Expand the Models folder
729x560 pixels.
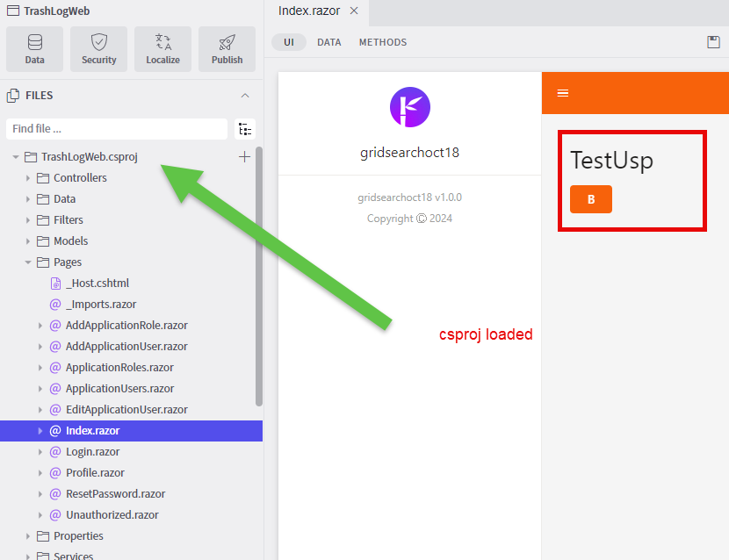(x=29, y=241)
